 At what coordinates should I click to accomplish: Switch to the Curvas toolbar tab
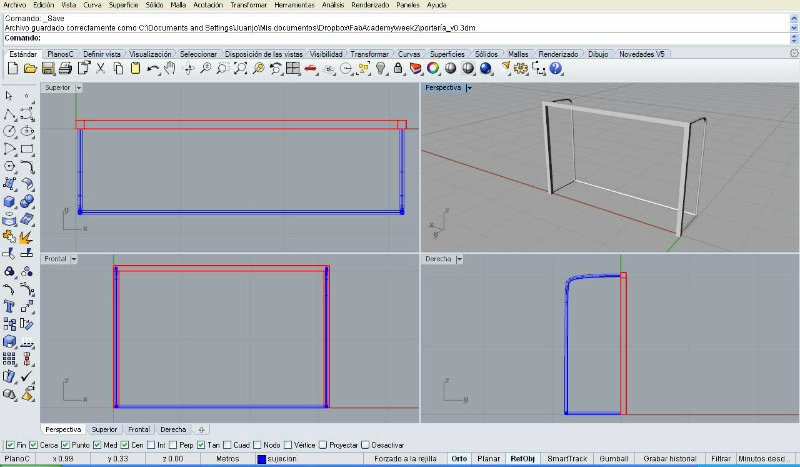(409, 54)
